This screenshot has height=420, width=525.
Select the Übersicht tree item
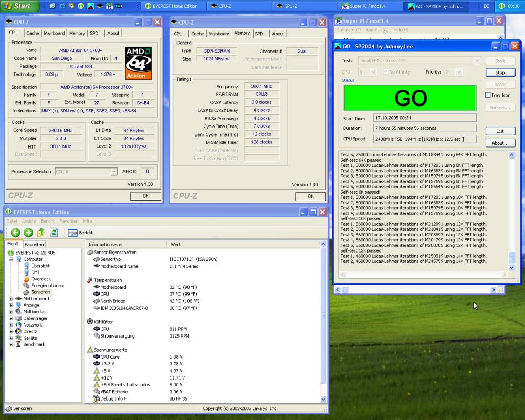click(x=40, y=266)
